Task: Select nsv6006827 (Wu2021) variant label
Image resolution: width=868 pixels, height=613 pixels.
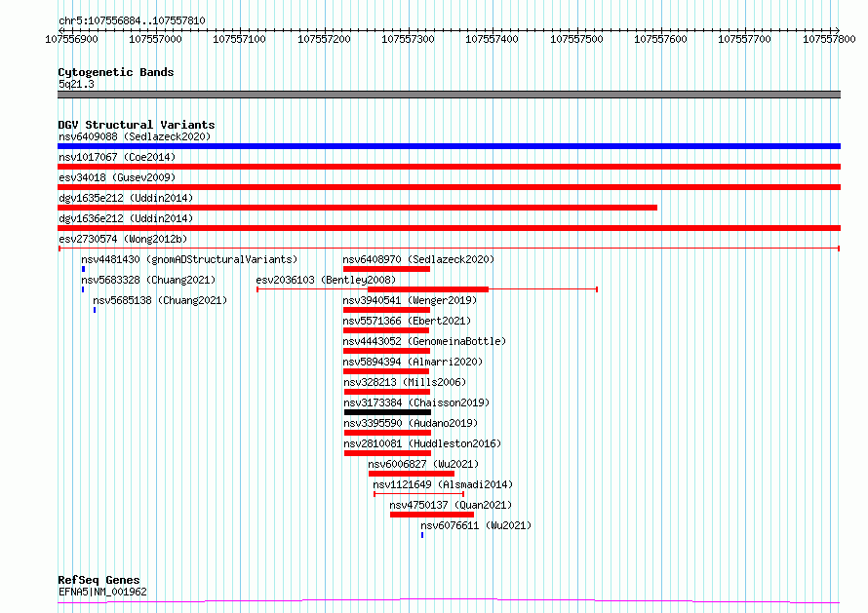Action: (423, 464)
